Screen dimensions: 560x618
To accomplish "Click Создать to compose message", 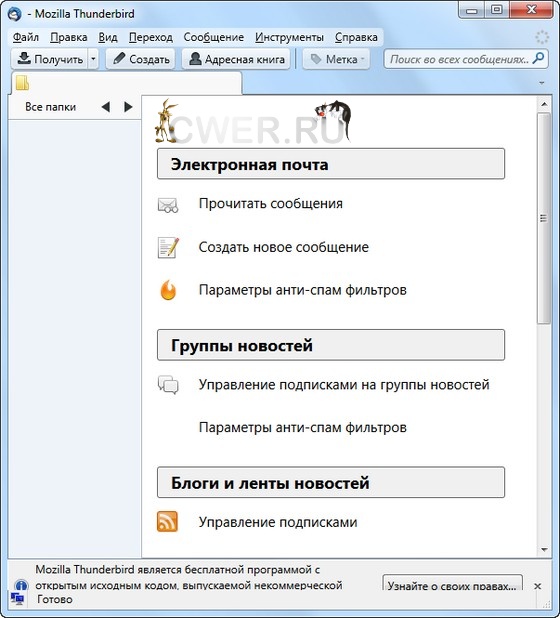I will (141, 59).
